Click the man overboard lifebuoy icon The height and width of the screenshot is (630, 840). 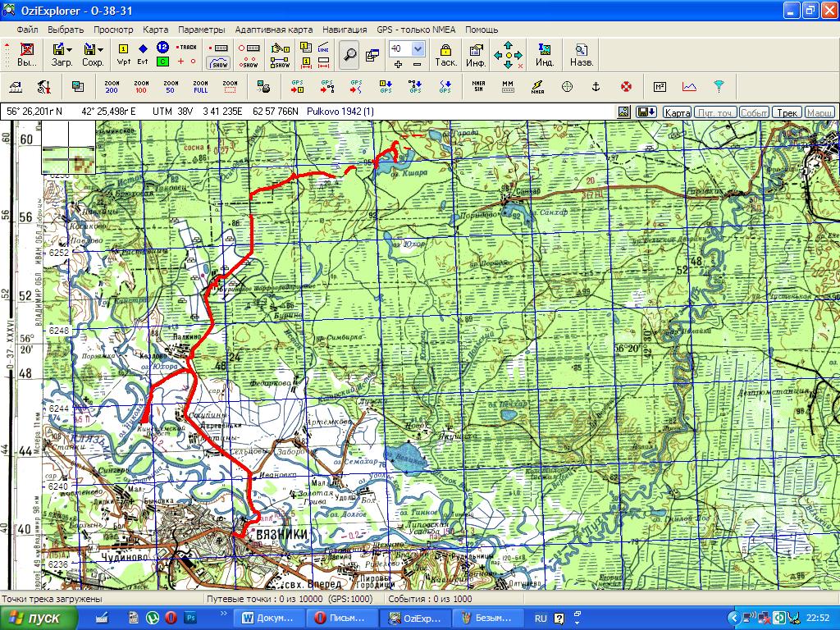(625, 86)
